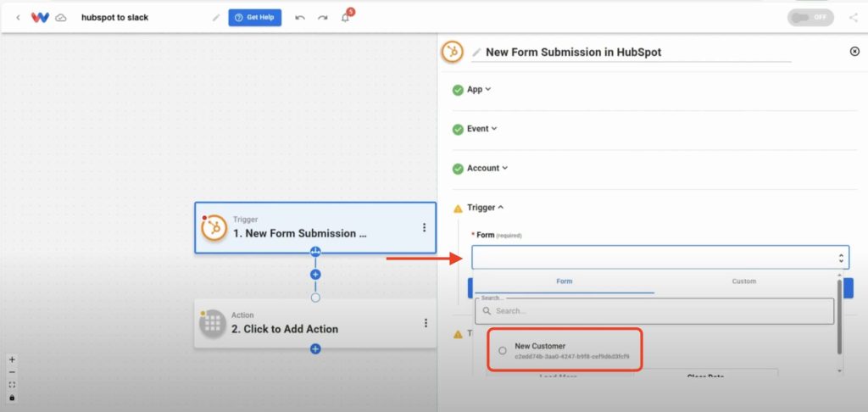Click the trigger node's bottom connector handle
Viewport: 868px width, 412px height.
[x=315, y=252]
